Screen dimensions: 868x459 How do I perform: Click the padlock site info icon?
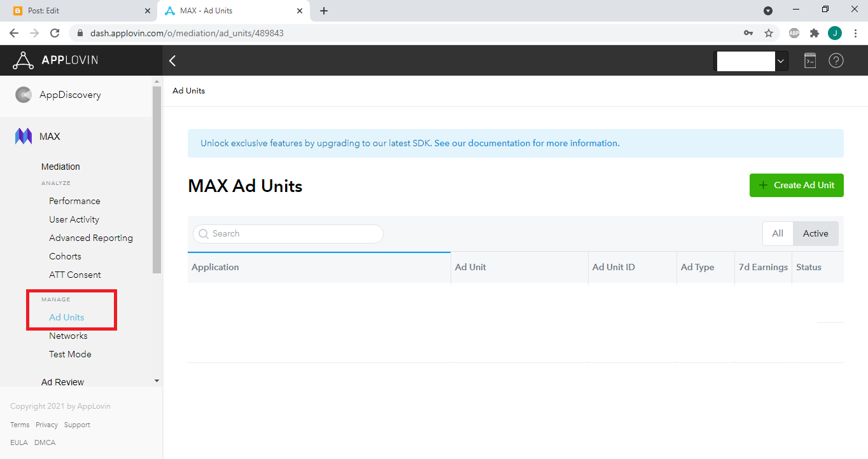click(80, 33)
